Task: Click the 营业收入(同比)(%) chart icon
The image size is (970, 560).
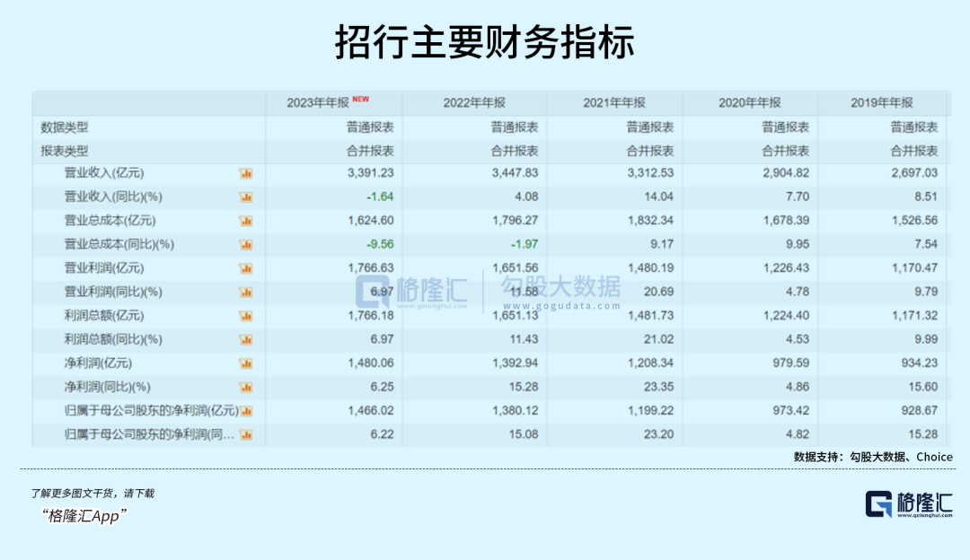Action: coord(244,196)
